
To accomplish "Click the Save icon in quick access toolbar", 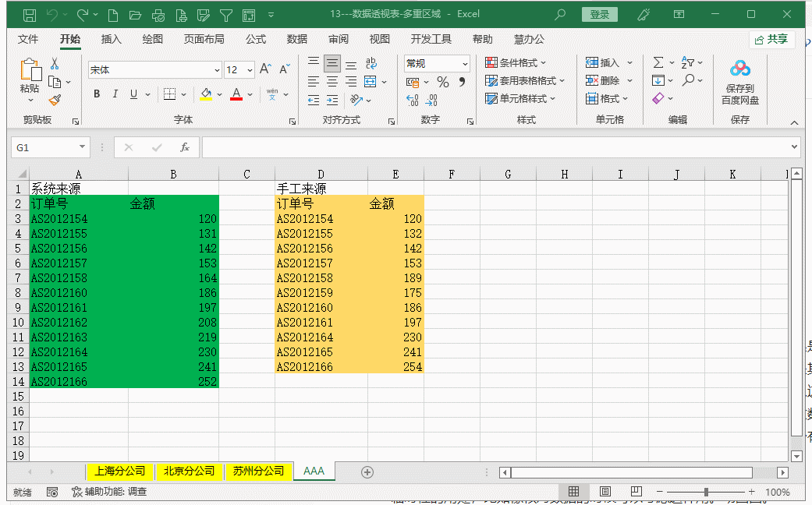I will pyautogui.click(x=30, y=15).
